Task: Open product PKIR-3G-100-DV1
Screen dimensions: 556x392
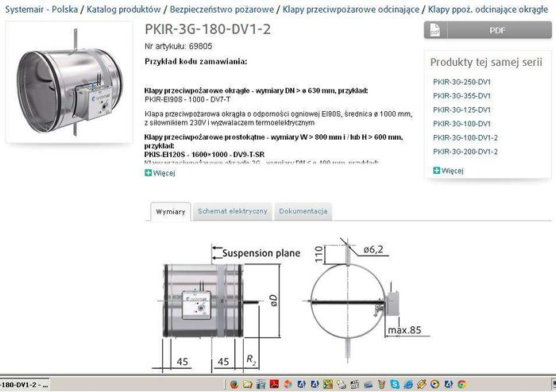Action: [x=461, y=124]
